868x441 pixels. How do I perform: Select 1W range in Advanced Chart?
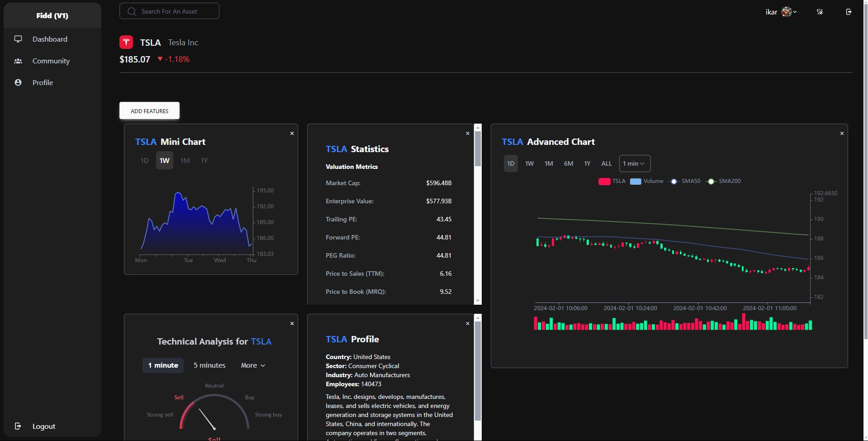click(529, 163)
